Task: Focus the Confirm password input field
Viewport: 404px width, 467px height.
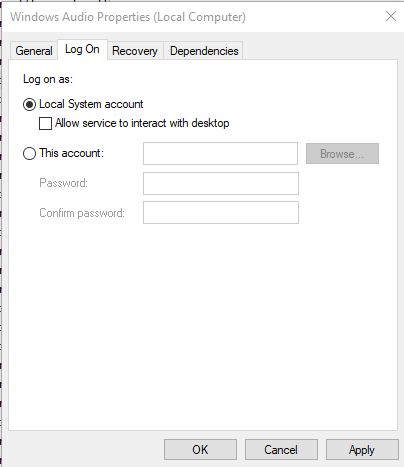Action: pyautogui.click(x=221, y=212)
